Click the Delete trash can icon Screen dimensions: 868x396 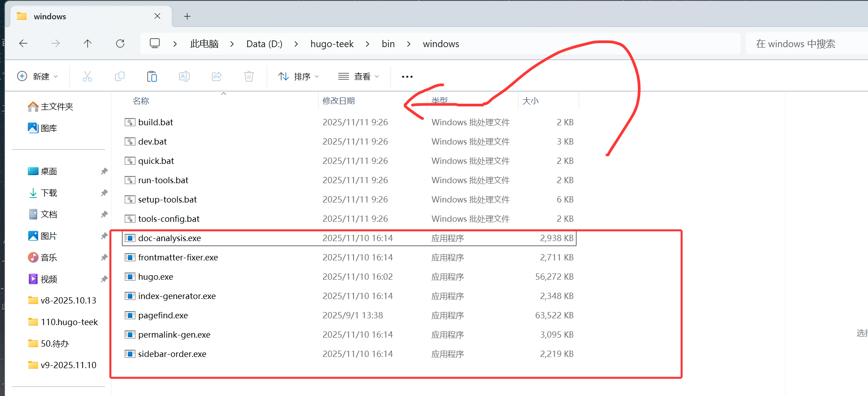pyautogui.click(x=249, y=76)
